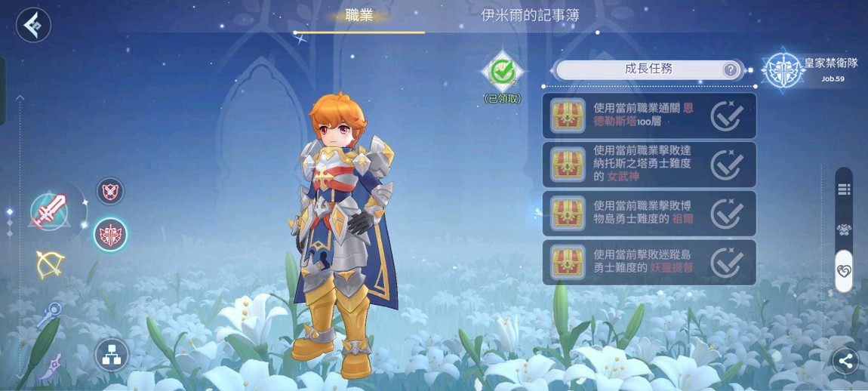Select the highlighted Royal Guard crest icon
This screenshot has width=868, height=391.
coord(110,234)
